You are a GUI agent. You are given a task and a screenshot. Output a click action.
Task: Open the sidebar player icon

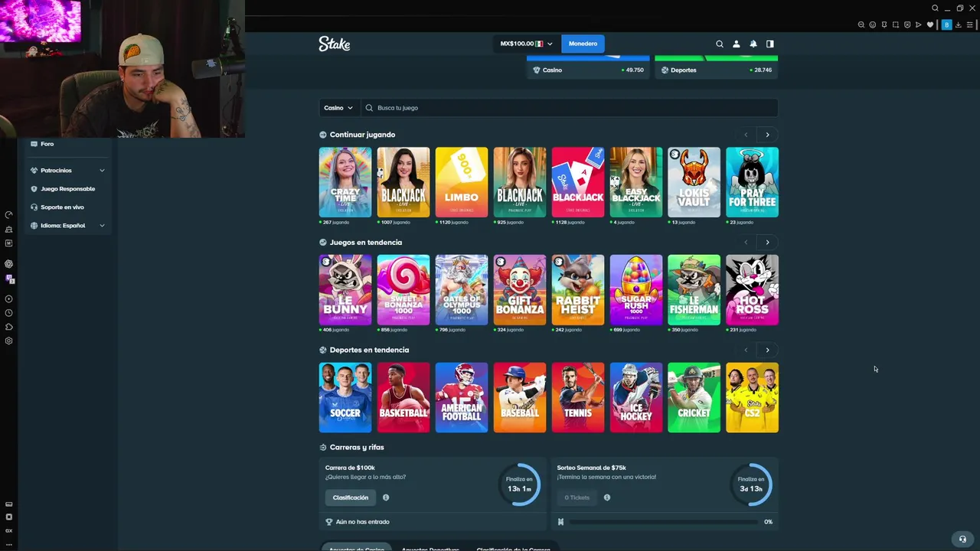(8, 299)
